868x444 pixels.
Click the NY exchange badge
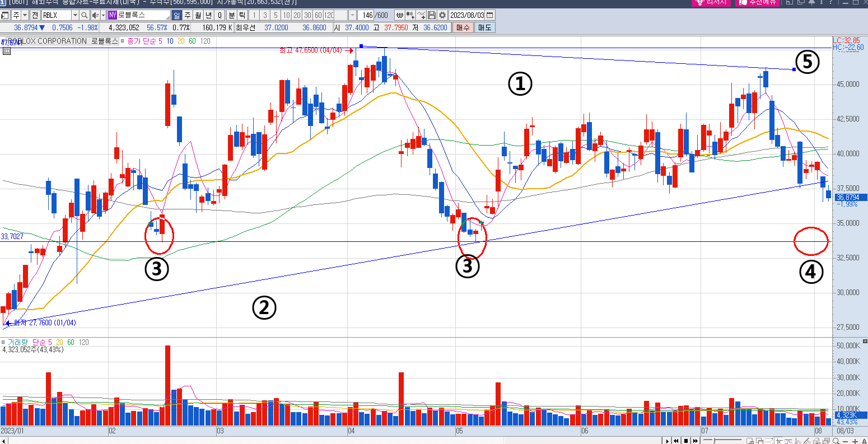tap(113, 15)
